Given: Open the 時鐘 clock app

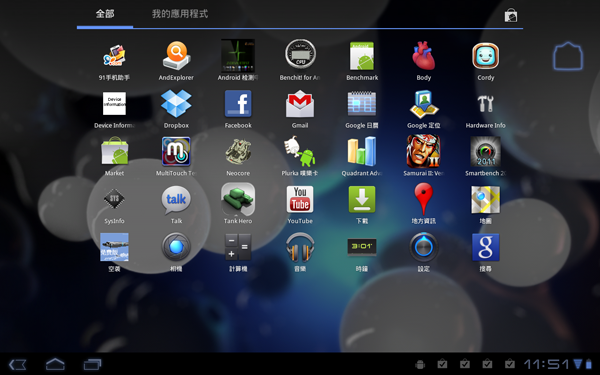Looking at the screenshot, I should click(362, 246).
